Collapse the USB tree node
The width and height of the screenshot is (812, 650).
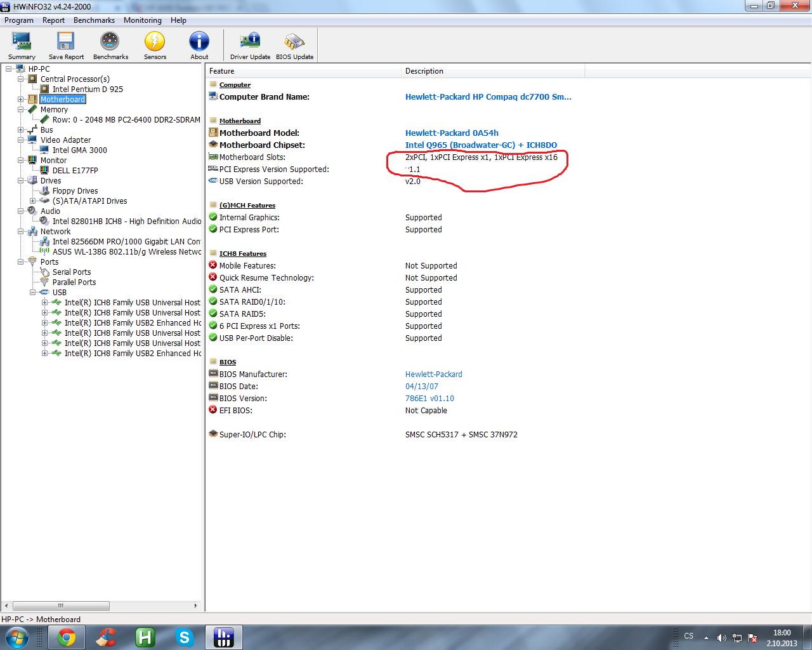[33, 292]
